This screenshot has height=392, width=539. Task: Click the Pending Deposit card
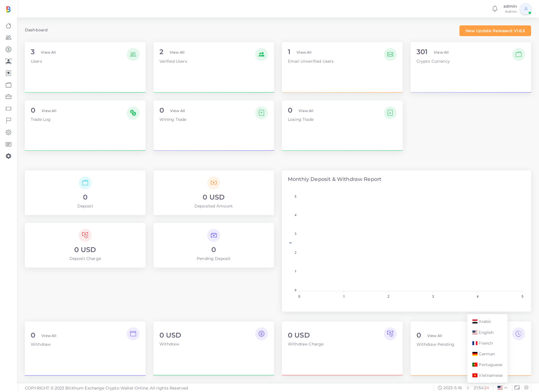tap(214, 245)
